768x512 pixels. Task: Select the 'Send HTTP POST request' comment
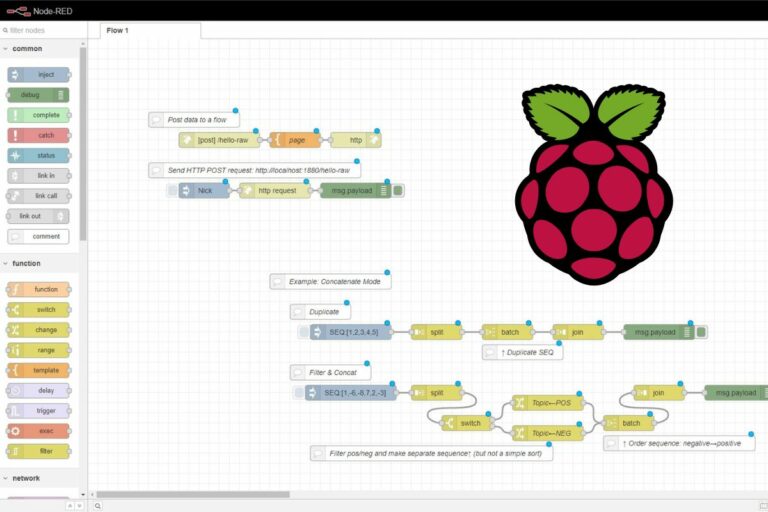pyautogui.click(x=255, y=171)
